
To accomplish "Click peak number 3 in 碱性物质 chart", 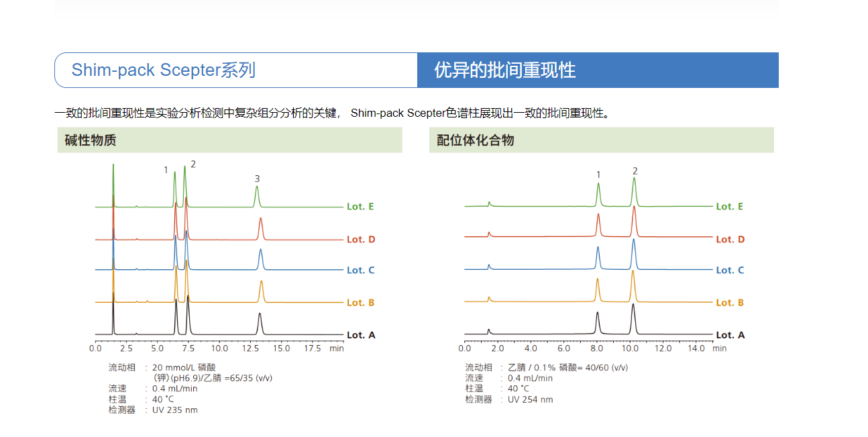I will point(257,179).
